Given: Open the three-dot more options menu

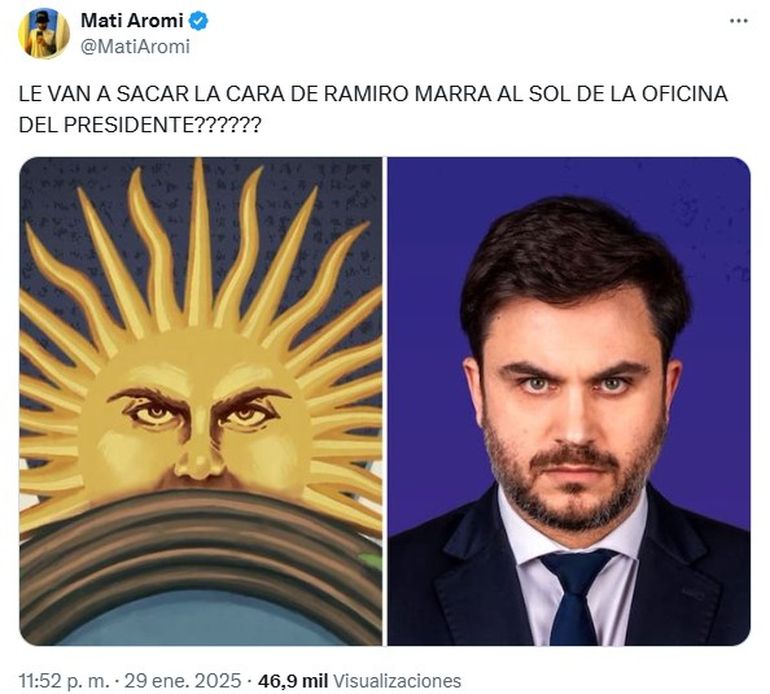Looking at the screenshot, I should pyautogui.click(x=739, y=21).
